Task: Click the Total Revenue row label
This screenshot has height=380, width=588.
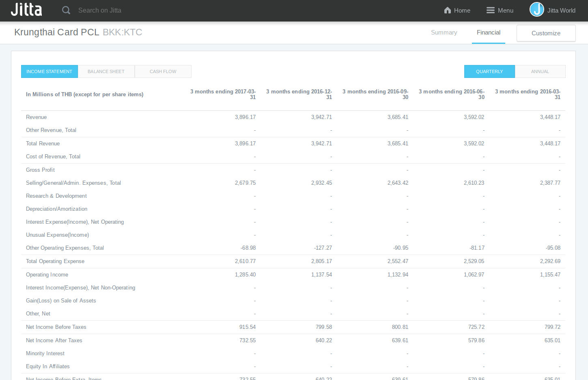Action: pyautogui.click(x=43, y=144)
